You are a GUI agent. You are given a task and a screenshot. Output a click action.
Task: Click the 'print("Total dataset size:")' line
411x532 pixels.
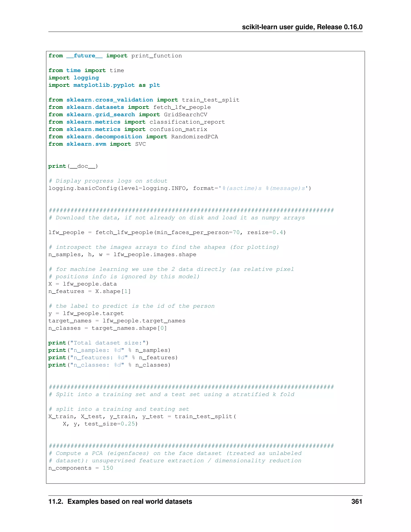click(98, 343)
